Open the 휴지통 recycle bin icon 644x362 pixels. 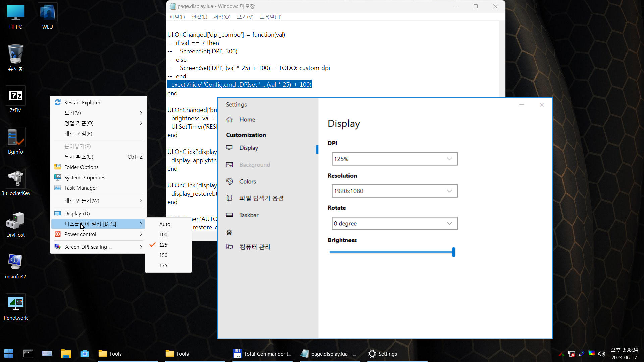(15, 58)
